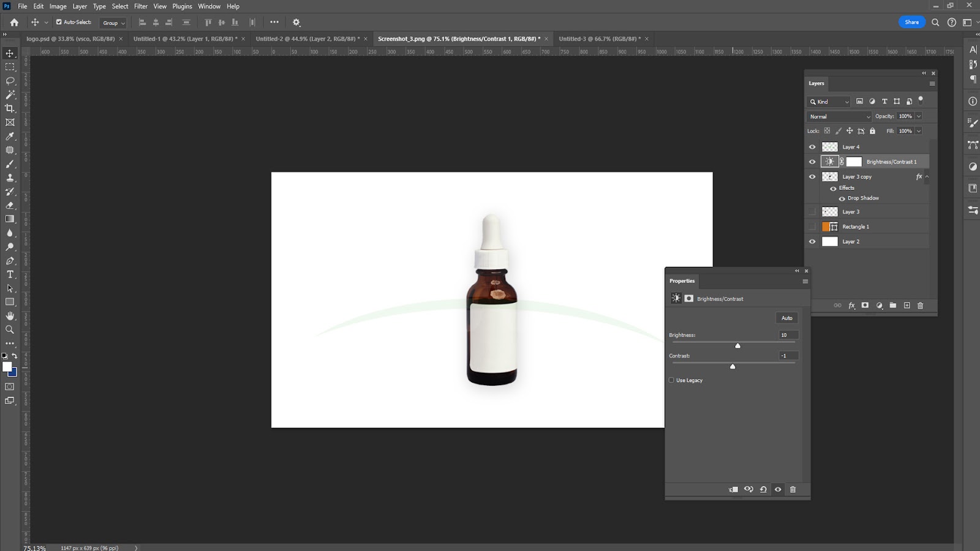Clip adjustment to layer in Properties panel
Viewport: 980px width, 551px height.
click(733, 489)
